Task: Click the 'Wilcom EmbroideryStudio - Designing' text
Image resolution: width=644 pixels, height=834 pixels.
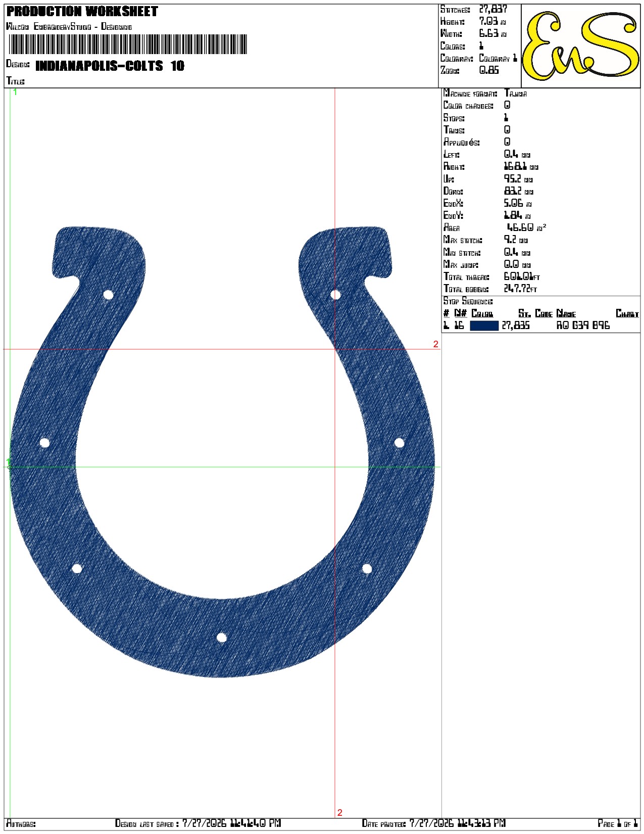Action: tap(69, 26)
